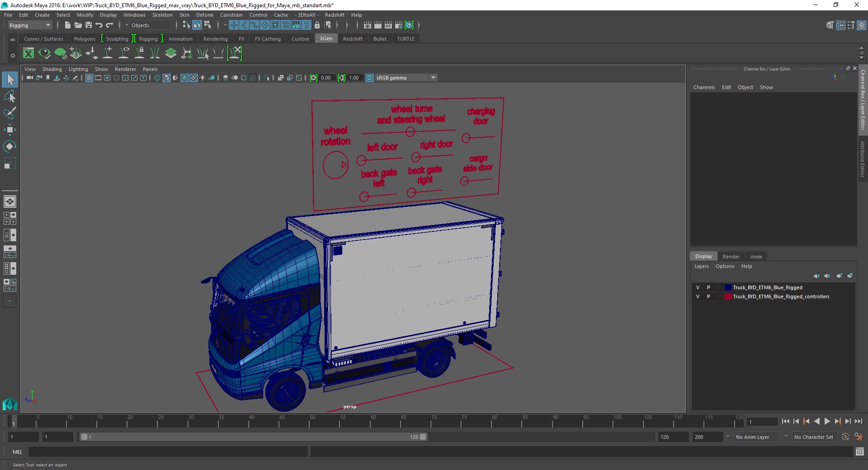The image size is (868, 470).
Task: Toggle V visibility of the controllers layer
Action: click(x=698, y=296)
